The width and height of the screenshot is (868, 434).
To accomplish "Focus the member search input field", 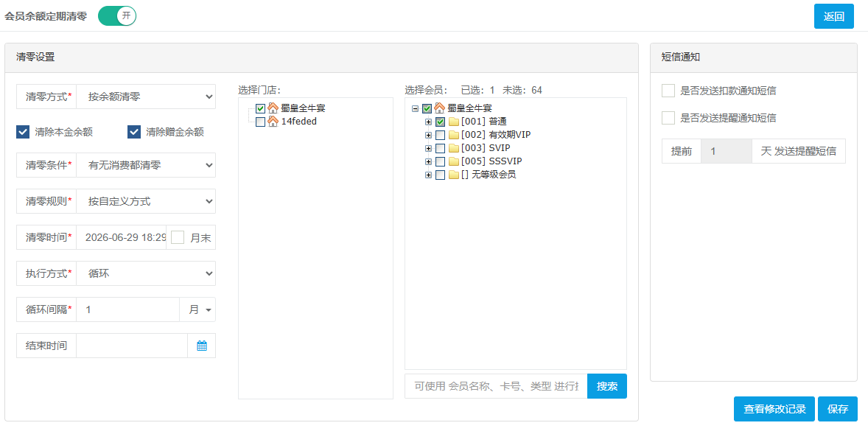I will point(496,386).
